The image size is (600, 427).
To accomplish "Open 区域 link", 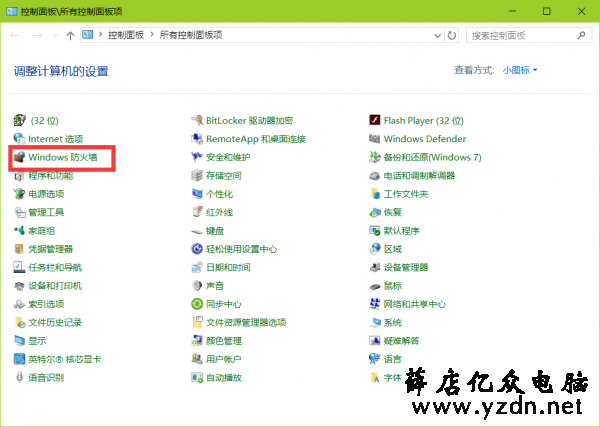I will [x=393, y=249].
